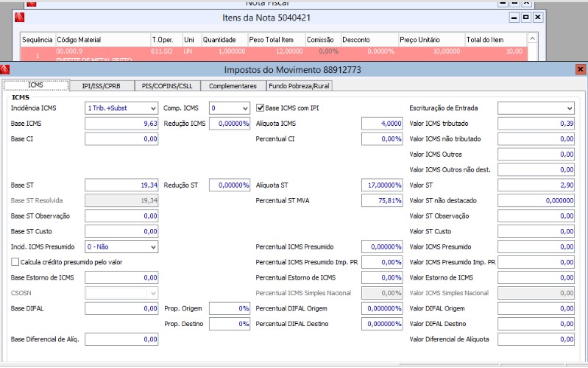Click the Valor ST Observação field
Image resolution: width=588 pixels, height=368 pixels.
[536, 216]
